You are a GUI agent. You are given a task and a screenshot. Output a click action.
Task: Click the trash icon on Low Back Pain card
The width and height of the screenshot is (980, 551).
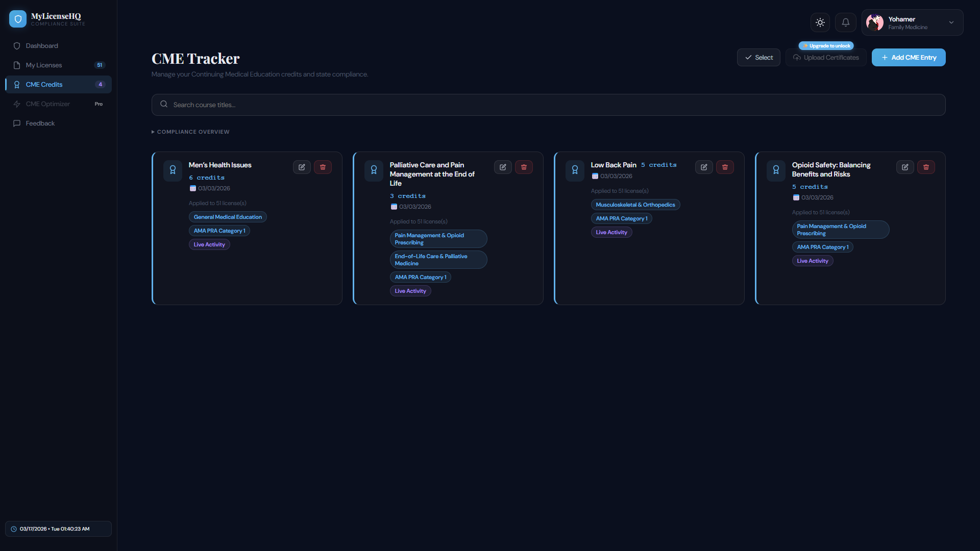pos(725,167)
